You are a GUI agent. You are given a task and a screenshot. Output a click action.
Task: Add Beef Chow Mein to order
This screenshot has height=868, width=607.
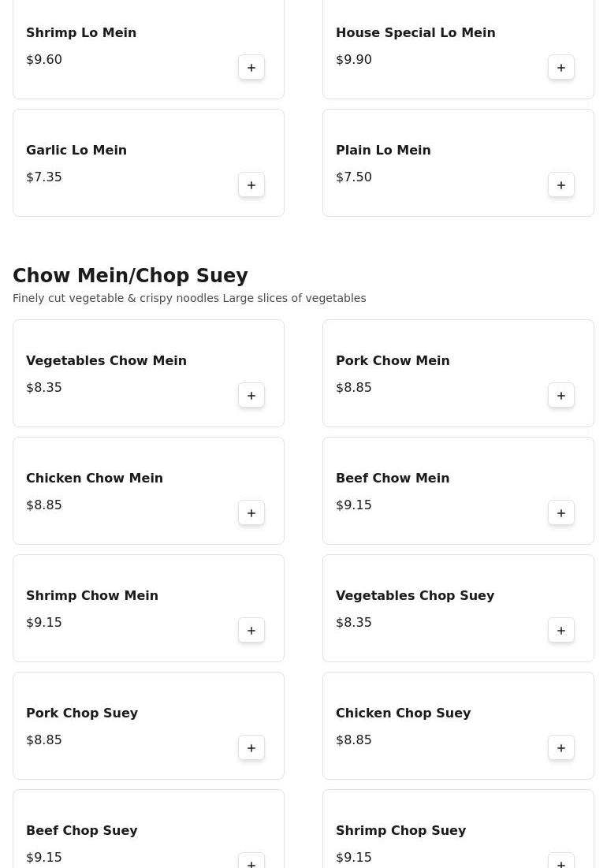(561, 513)
